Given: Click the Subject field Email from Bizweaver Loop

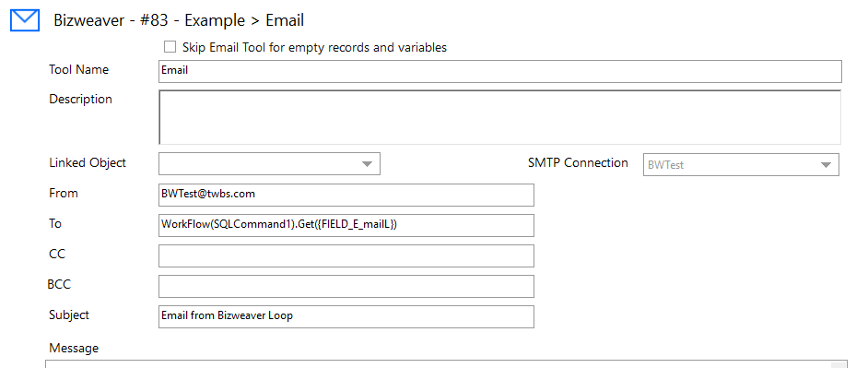Looking at the screenshot, I should tap(346, 316).
